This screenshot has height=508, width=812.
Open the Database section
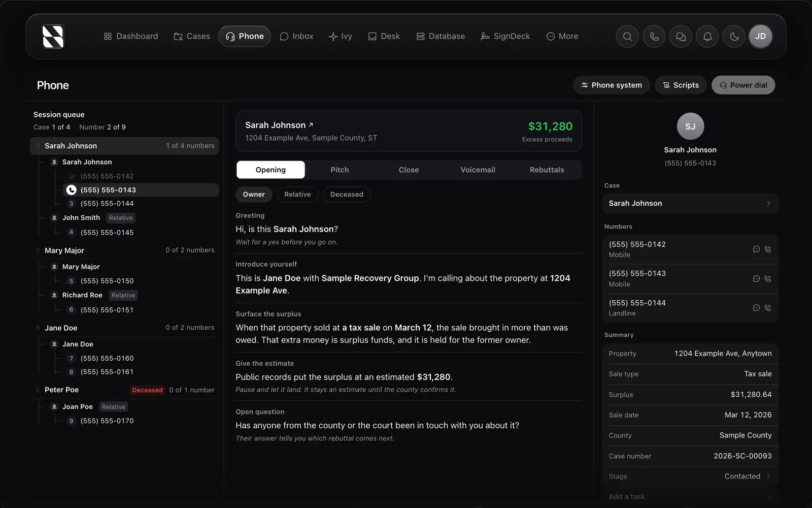click(441, 37)
